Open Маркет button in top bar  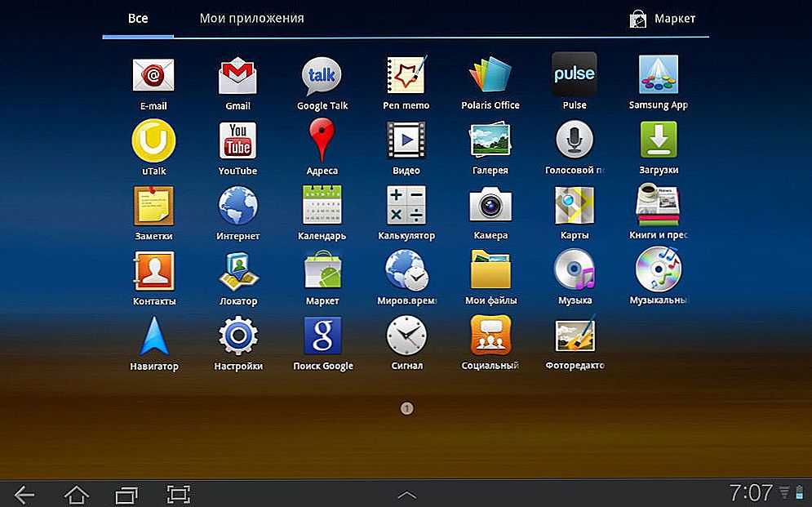click(x=662, y=19)
